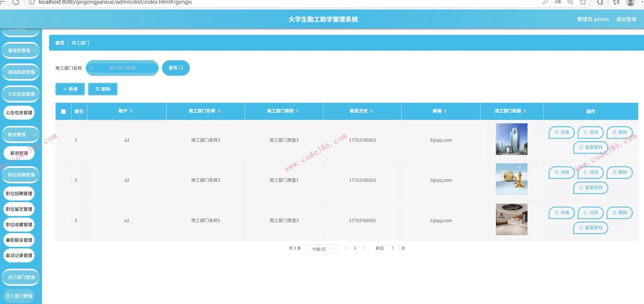Viewport: 644px width, 304px height.
Task: Open the 10条/页 page size dropdown
Action: click(x=322, y=249)
